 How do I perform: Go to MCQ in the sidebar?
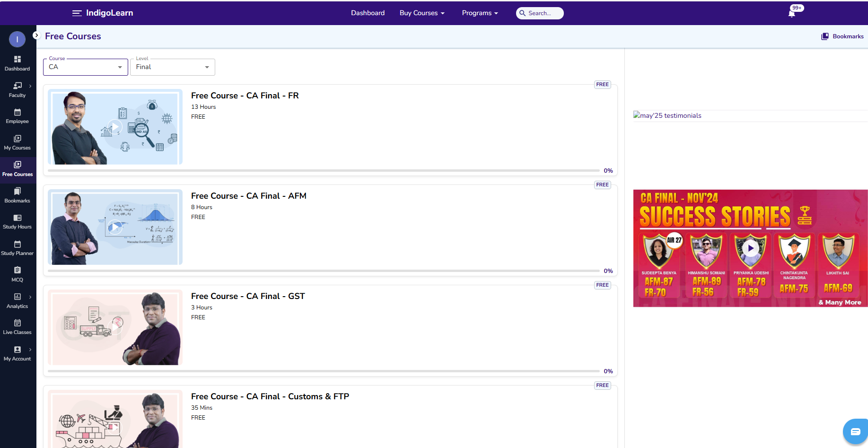coord(18,274)
